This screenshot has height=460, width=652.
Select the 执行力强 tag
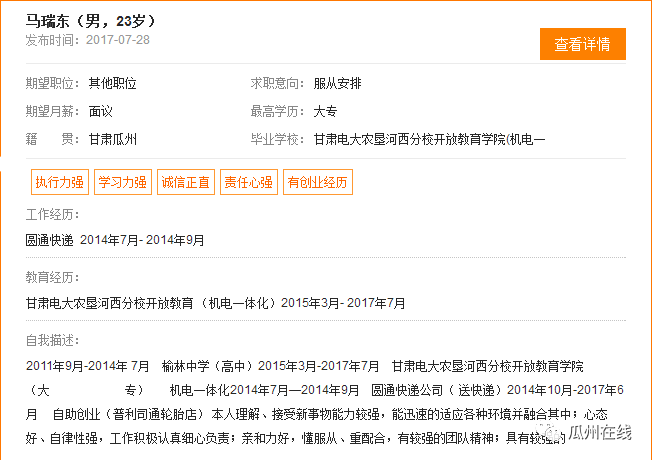[x=60, y=182]
